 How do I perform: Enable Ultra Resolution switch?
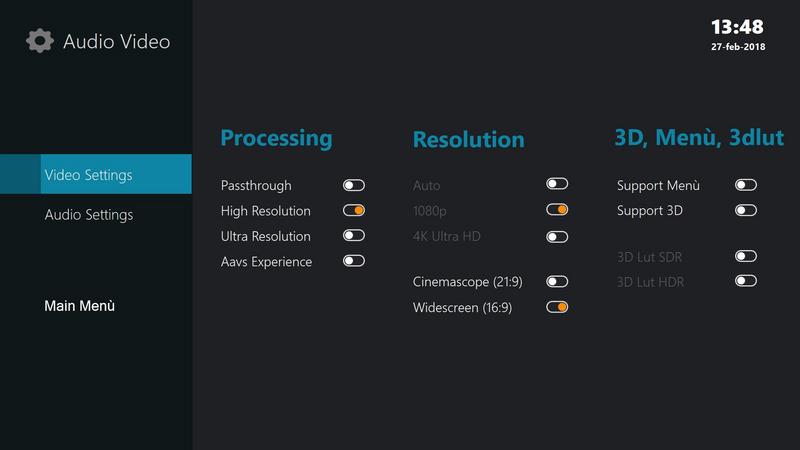(x=354, y=236)
